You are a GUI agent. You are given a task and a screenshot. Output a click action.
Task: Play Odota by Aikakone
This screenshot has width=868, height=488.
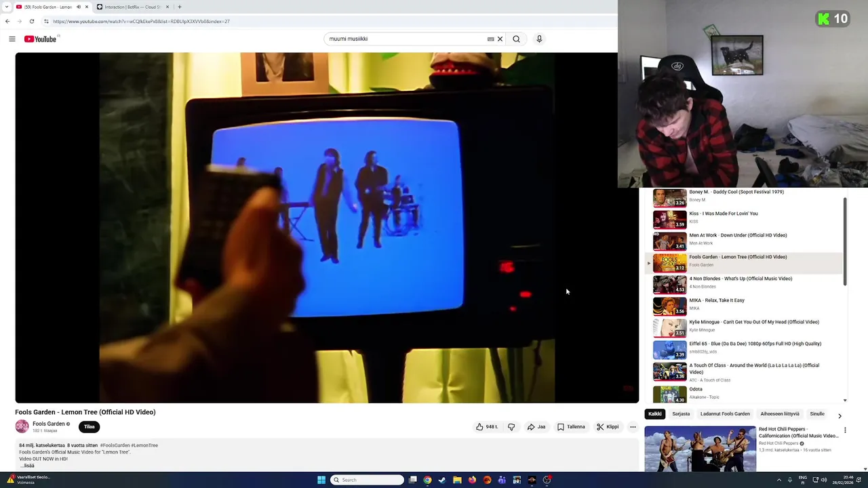point(743,394)
